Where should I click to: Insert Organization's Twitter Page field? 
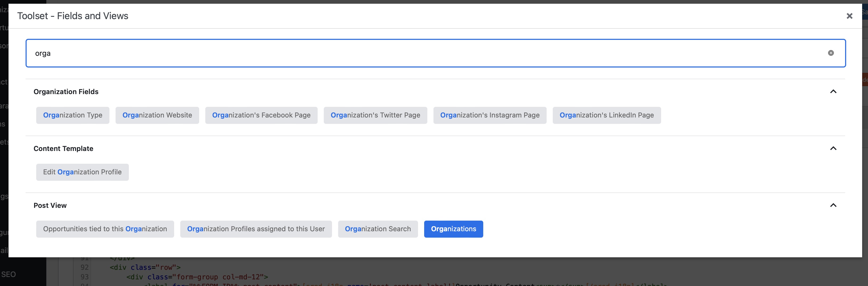pyautogui.click(x=375, y=115)
